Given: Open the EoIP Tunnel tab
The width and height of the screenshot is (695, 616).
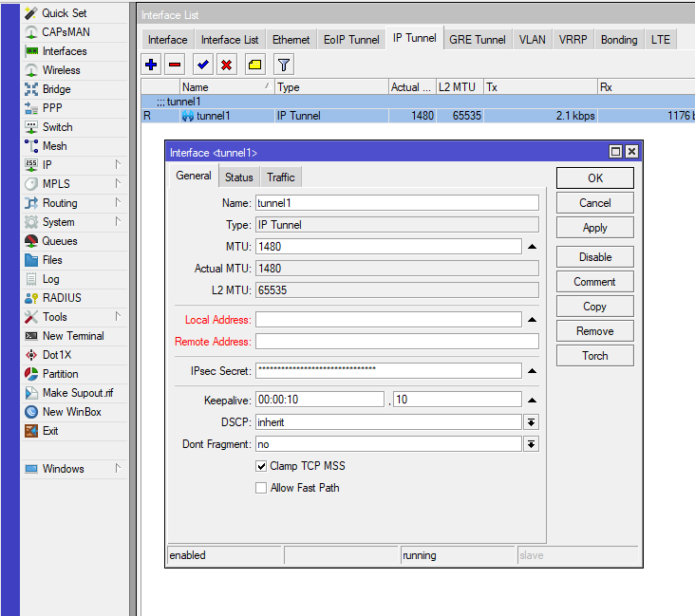Looking at the screenshot, I should [x=351, y=40].
